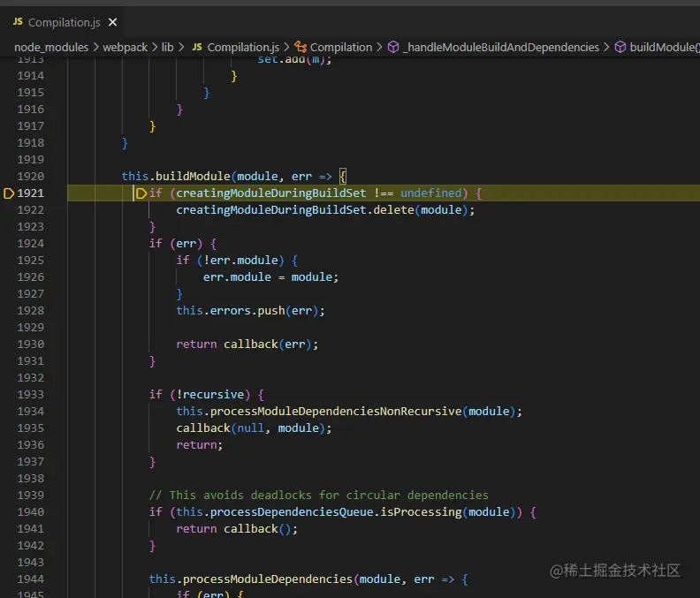The width and height of the screenshot is (700, 598).
Task: Click 'undefined' keyword on line 1921
Action: pos(430,193)
